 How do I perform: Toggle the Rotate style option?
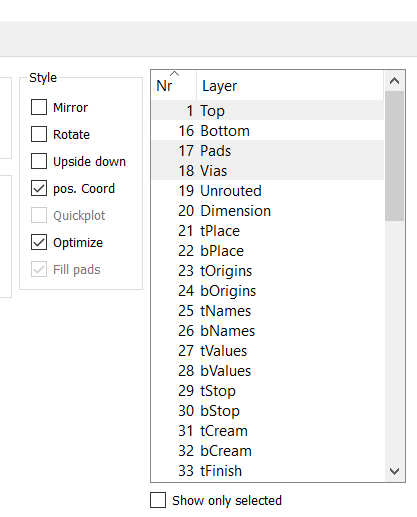(x=39, y=134)
